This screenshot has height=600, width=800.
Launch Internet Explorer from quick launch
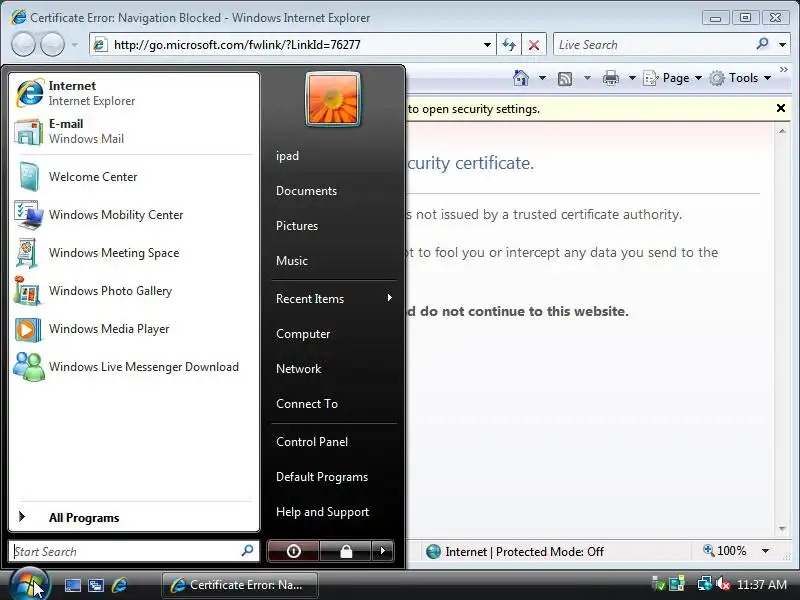click(119, 584)
